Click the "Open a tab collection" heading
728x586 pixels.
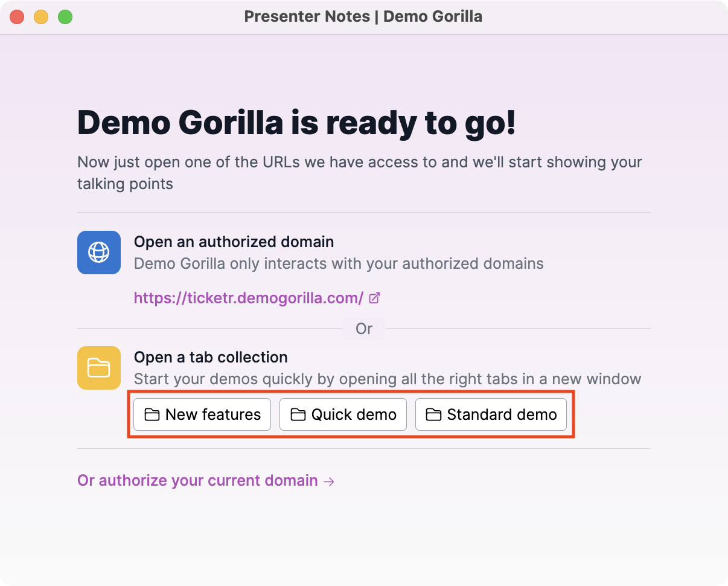point(211,357)
